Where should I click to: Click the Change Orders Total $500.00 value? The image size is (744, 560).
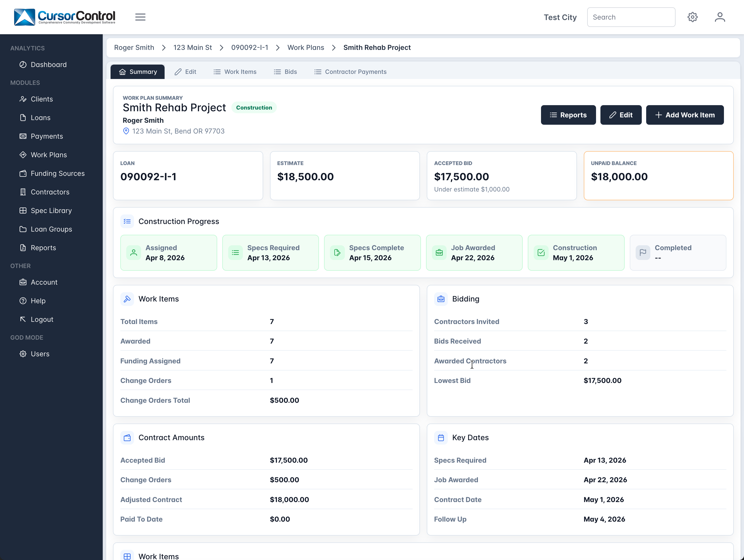point(284,400)
